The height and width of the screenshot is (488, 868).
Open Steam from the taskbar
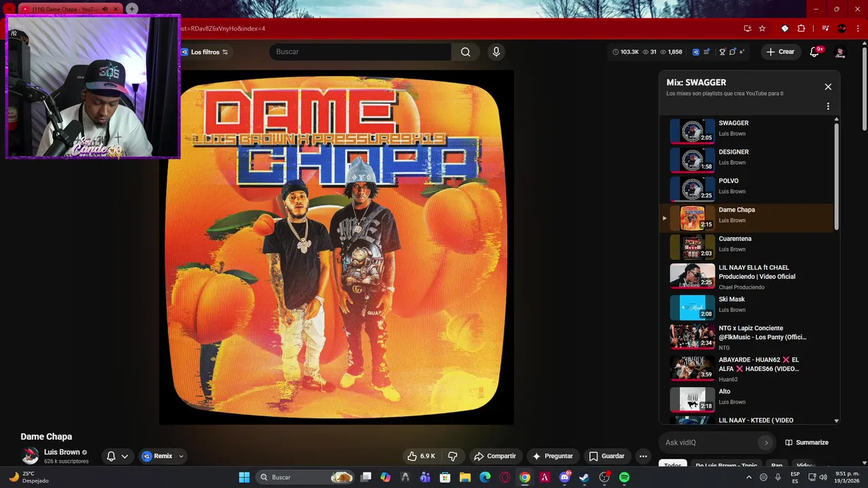click(x=585, y=477)
